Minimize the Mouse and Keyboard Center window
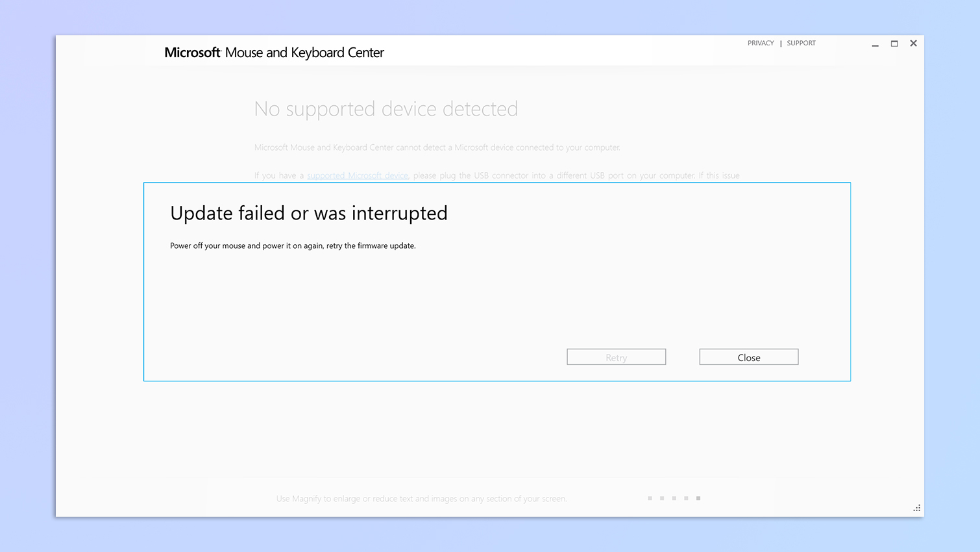Image resolution: width=980 pixels, height=552 pixels. (x=875, y=44)
